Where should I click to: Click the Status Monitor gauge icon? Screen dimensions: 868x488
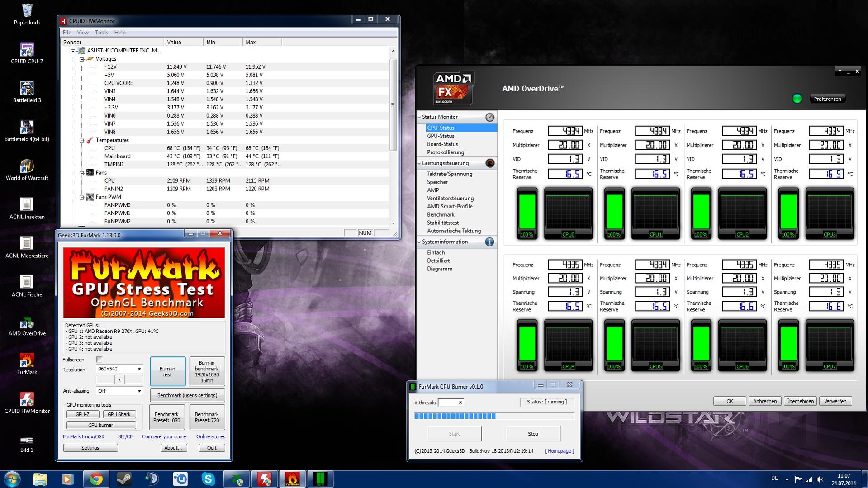[490, 117]
